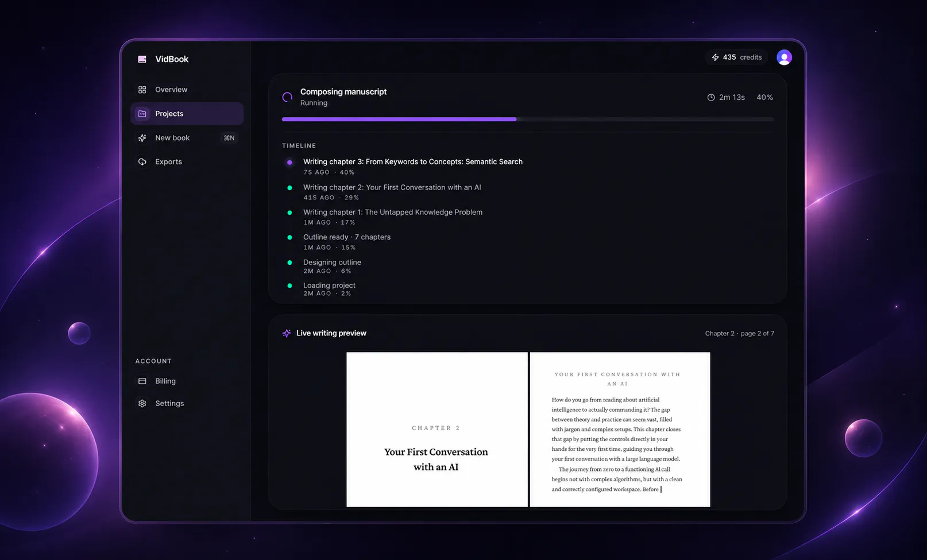Click the Designing outline green dot

click(x=289, y=262)
